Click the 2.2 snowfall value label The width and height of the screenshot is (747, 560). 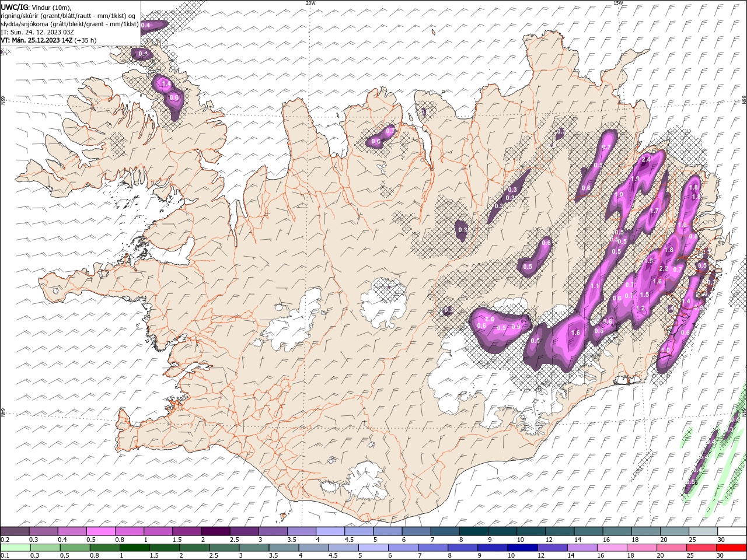point(663,268)
